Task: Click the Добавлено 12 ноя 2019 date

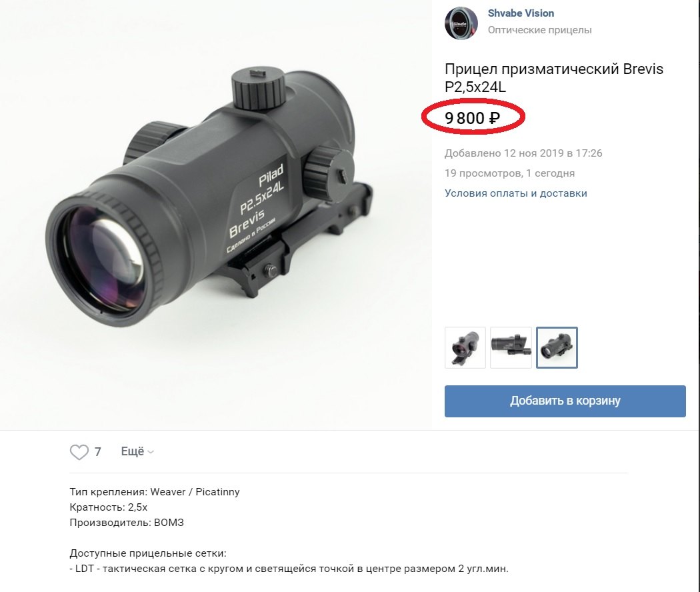Action: [523, 153]
